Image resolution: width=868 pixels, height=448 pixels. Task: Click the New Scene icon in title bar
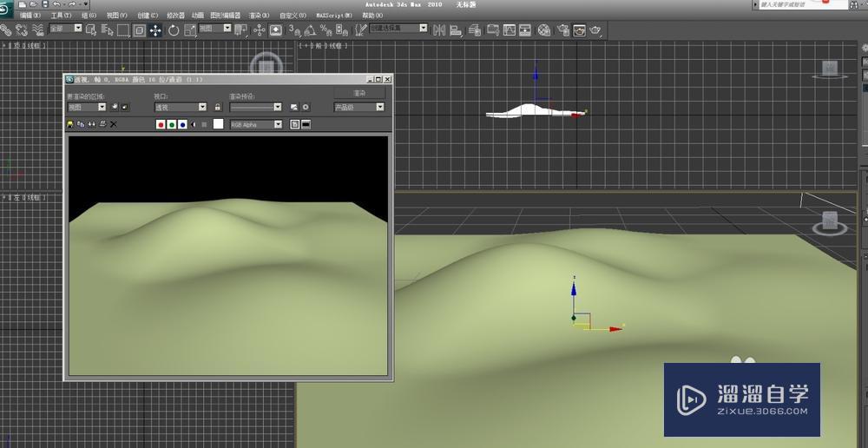point(23,3)
